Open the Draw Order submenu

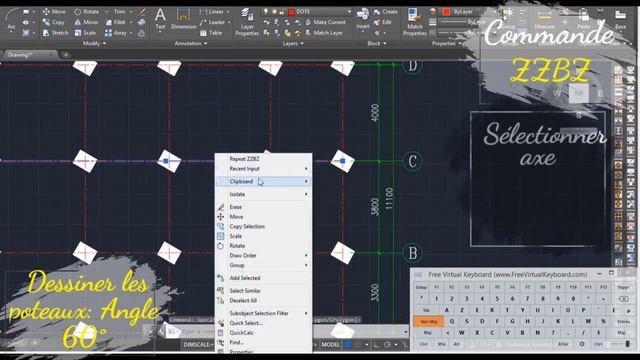(264, 256)
